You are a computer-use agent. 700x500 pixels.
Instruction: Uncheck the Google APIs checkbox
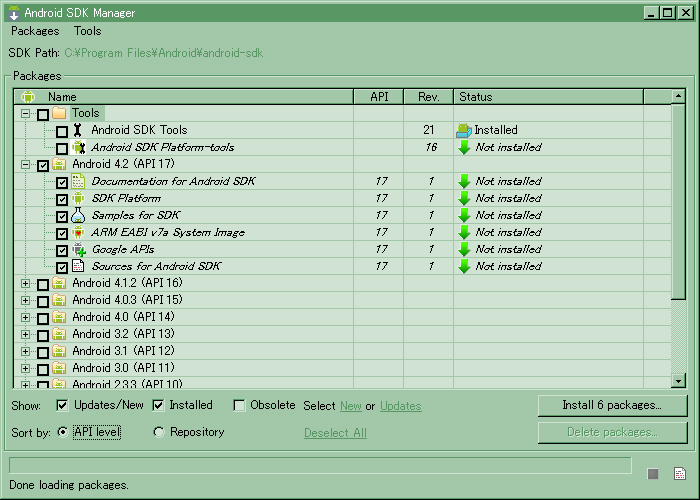62,250
